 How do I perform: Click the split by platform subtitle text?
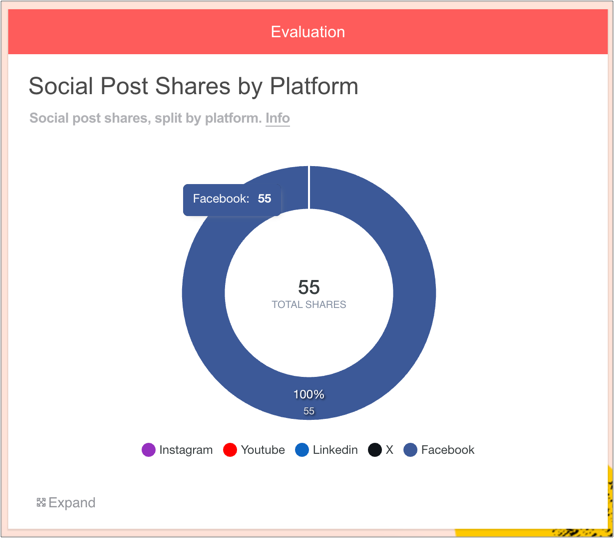(146, 118)
